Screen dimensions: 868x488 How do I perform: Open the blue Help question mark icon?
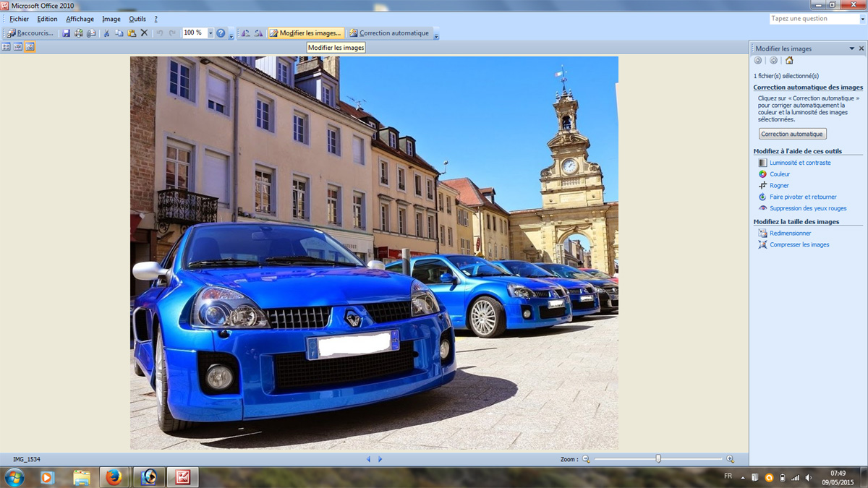tap(221, 33)
